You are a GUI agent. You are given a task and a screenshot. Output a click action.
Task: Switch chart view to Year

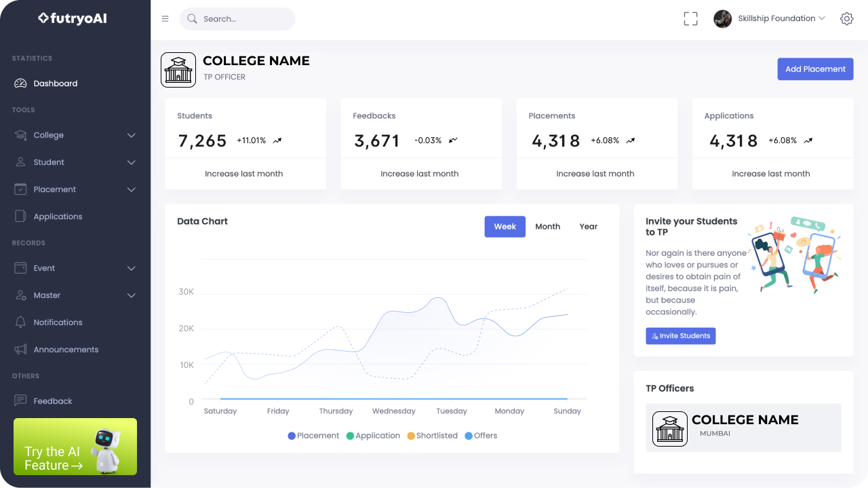(x=587, y=226)
